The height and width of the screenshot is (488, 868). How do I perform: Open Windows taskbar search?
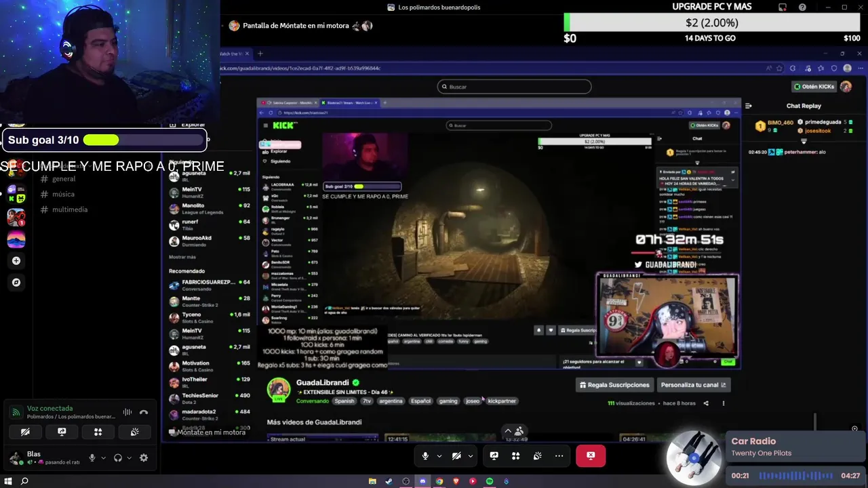click(x=24, y=481)
